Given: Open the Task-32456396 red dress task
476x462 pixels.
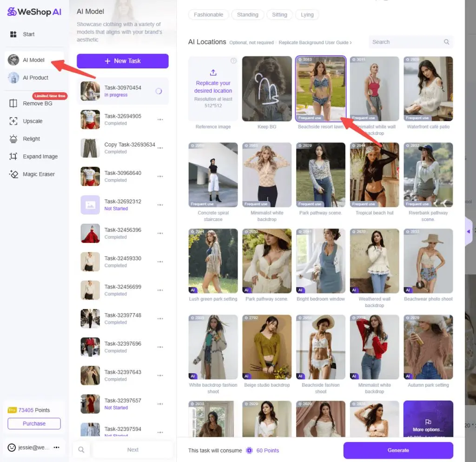Looking at the screenshot, I should pos(122,233).
